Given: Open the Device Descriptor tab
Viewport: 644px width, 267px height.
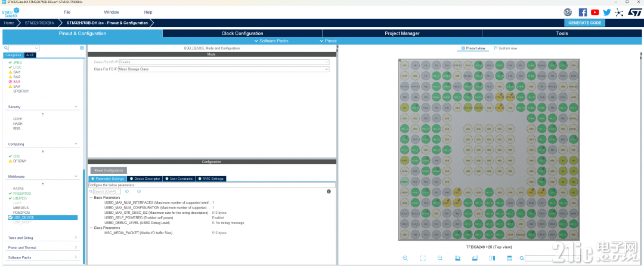Looking at the screenshot, I should coord(145,179).
